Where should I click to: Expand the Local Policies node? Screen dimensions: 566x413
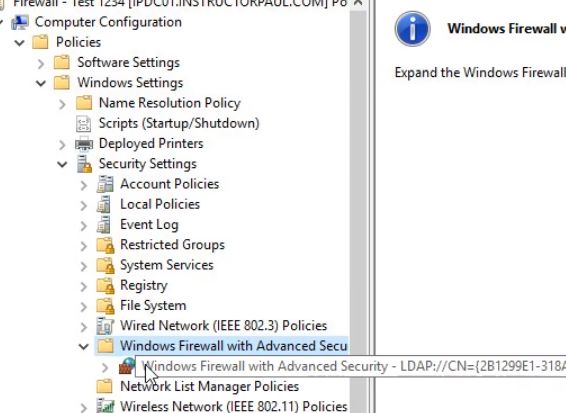[83, 205]
